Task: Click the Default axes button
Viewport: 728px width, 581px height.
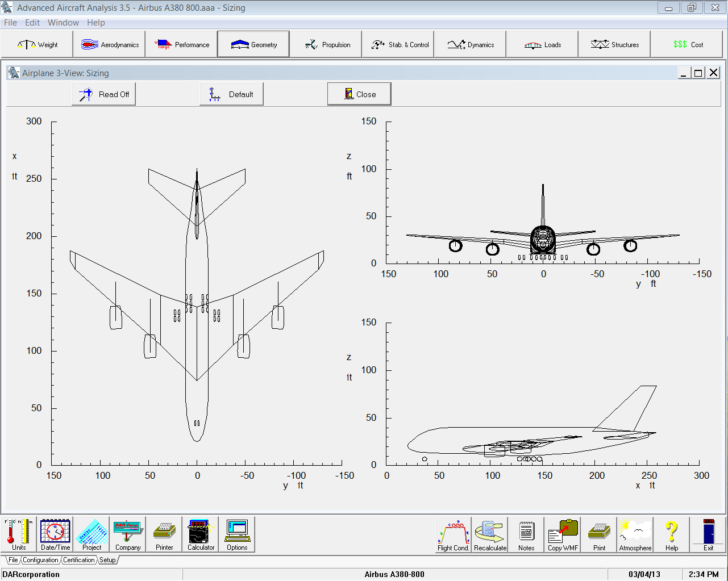Action: tap(231, 94)
